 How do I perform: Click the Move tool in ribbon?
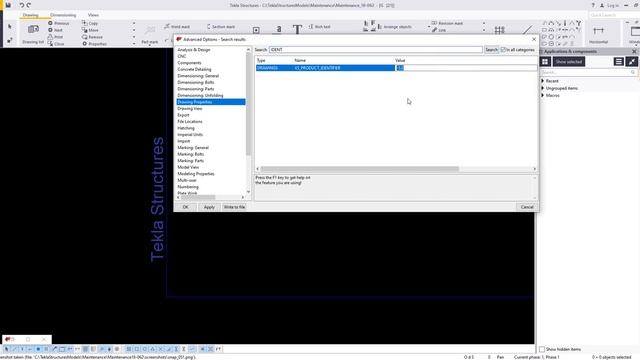coord(90,30)
